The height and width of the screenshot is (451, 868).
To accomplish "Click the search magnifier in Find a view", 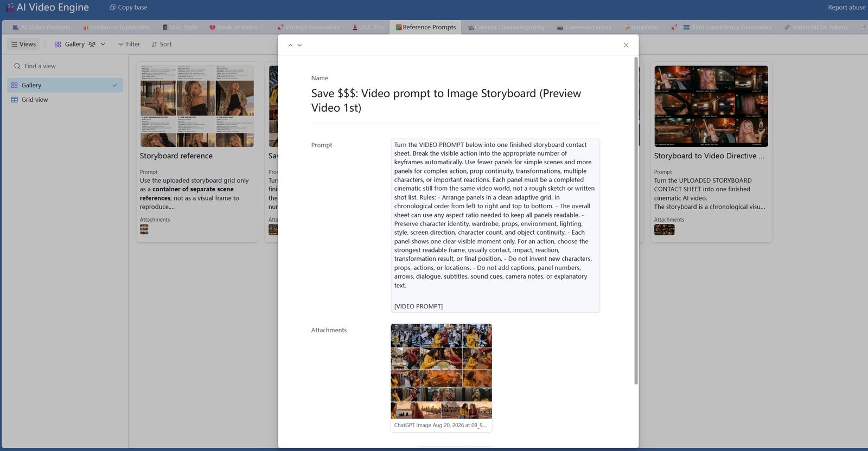I will click(x=17, y=66).
